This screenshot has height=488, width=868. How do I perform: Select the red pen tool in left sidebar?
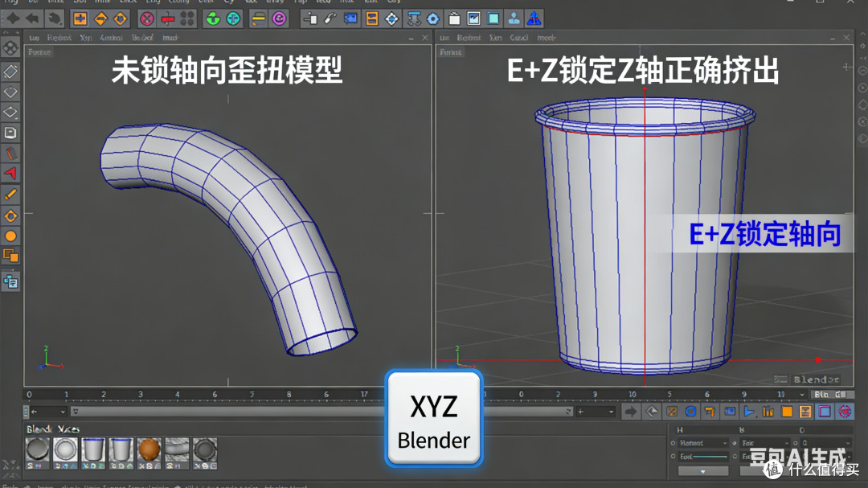coord(10,153)
